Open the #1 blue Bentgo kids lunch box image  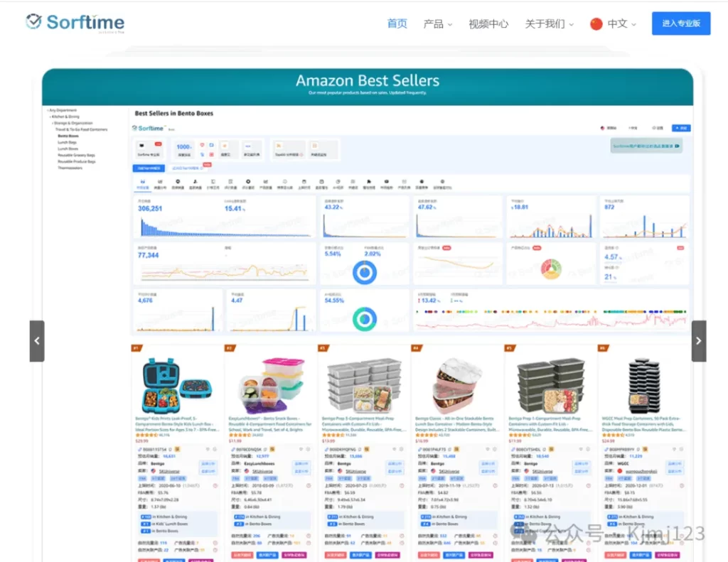pos(177,384)
